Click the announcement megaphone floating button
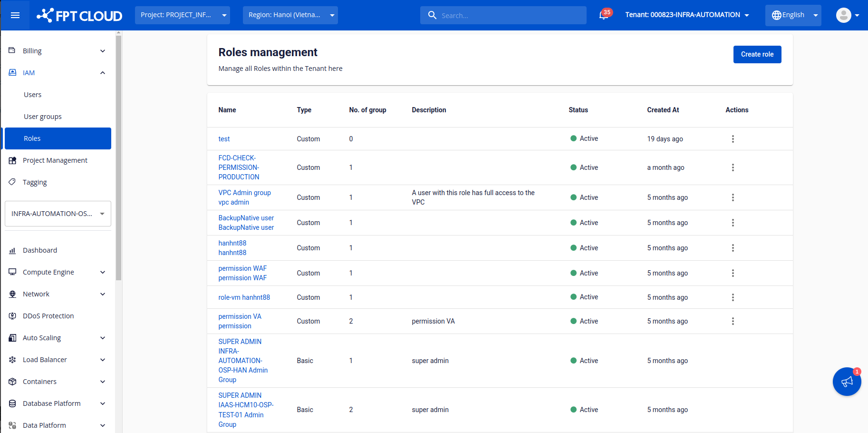Viewport: 868px width, 433px height. [847, 382]
